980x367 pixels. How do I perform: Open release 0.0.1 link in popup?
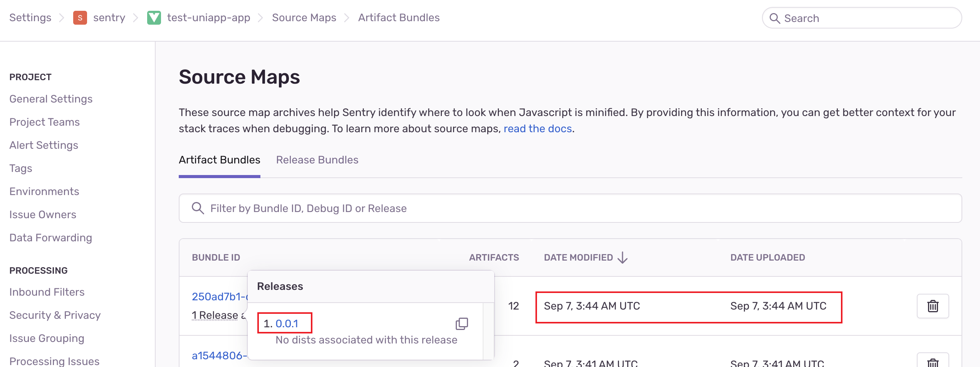[x=287, y=324]
